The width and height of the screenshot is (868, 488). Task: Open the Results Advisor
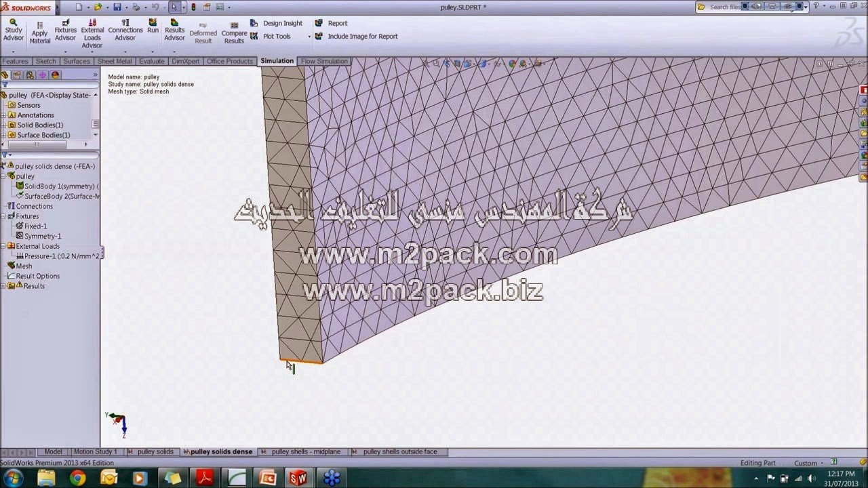[x=174, y=30]
